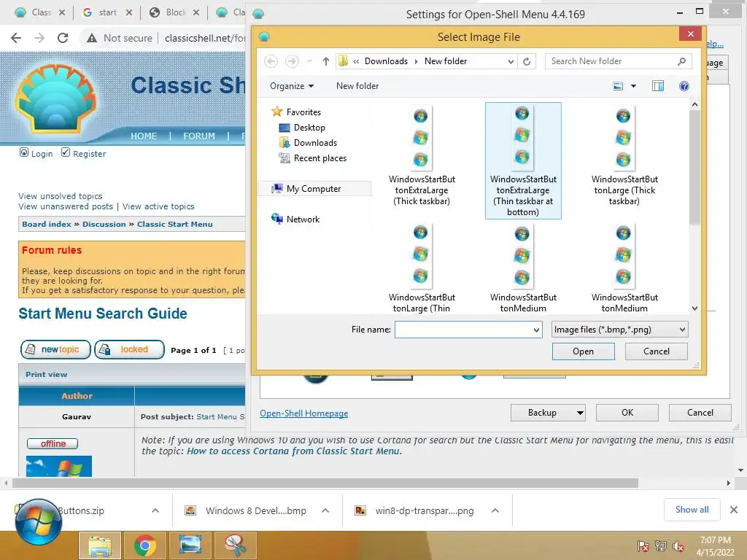
Task: Select Network in navigation pane
Action: [x=303, y=219]
